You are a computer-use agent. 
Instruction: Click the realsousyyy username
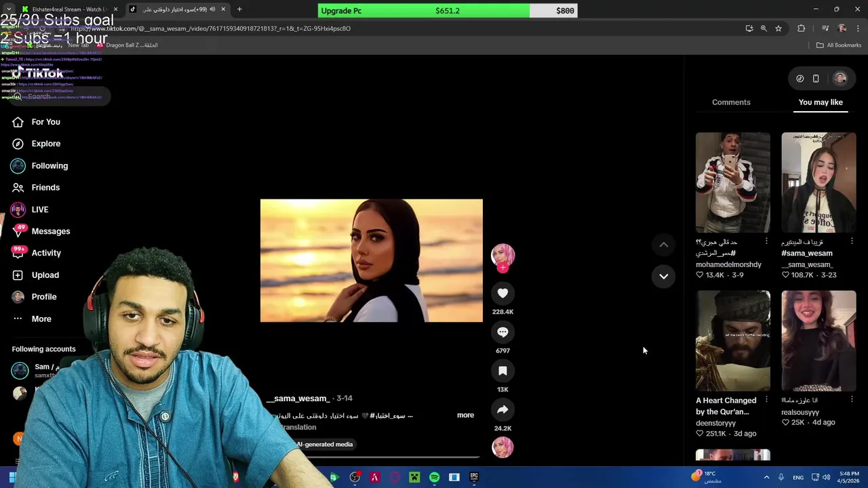pos(800,412)
